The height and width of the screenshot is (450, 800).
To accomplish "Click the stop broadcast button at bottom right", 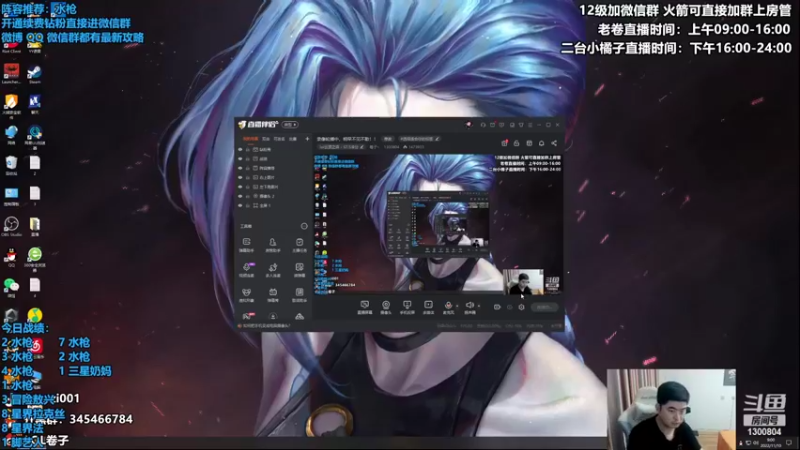I will [544, 307].
